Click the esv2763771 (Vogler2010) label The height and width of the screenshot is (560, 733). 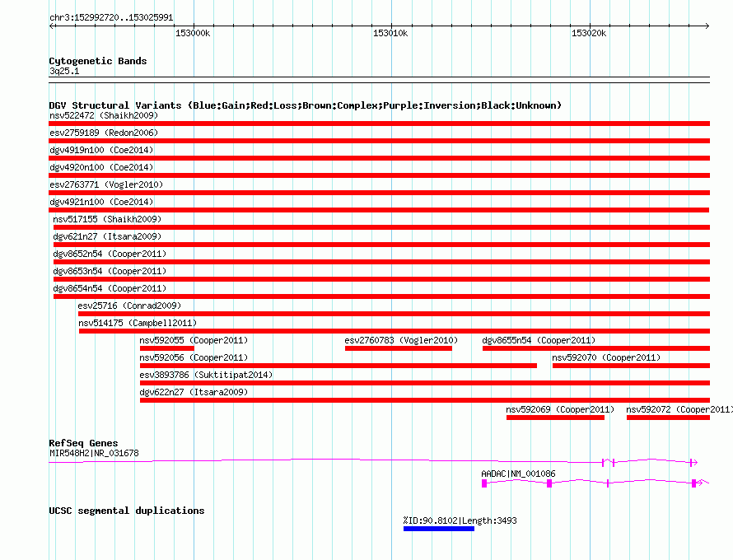point(106,184)
